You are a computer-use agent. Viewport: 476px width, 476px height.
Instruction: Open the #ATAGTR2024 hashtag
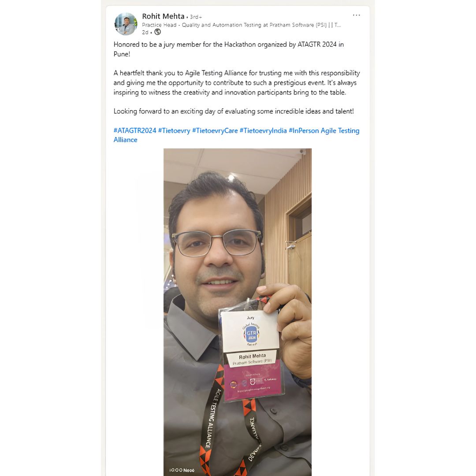coord(135,130)
